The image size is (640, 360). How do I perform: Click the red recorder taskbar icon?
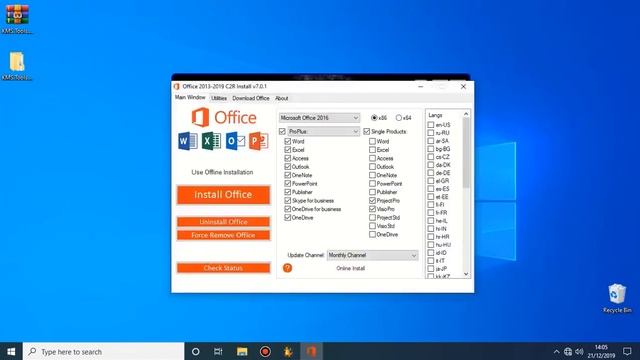[x=265, y=351]
